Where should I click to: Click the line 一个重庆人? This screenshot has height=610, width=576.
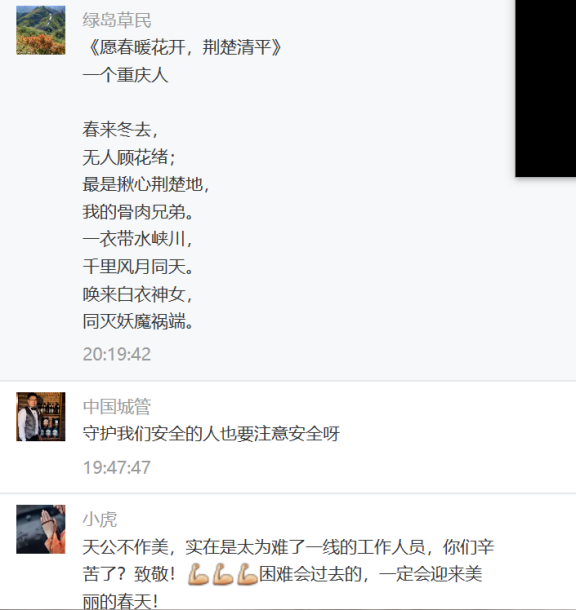pos(125,75)
